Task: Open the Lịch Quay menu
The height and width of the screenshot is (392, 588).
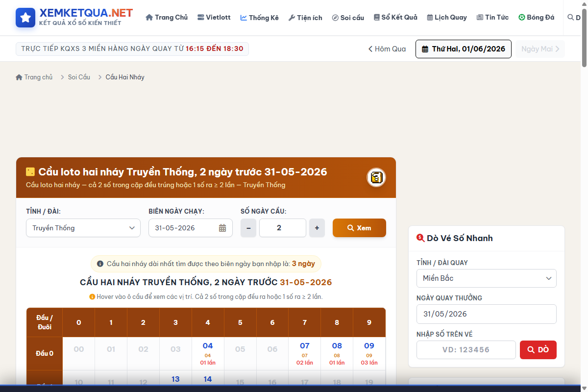Action: (x=446, y=18)
